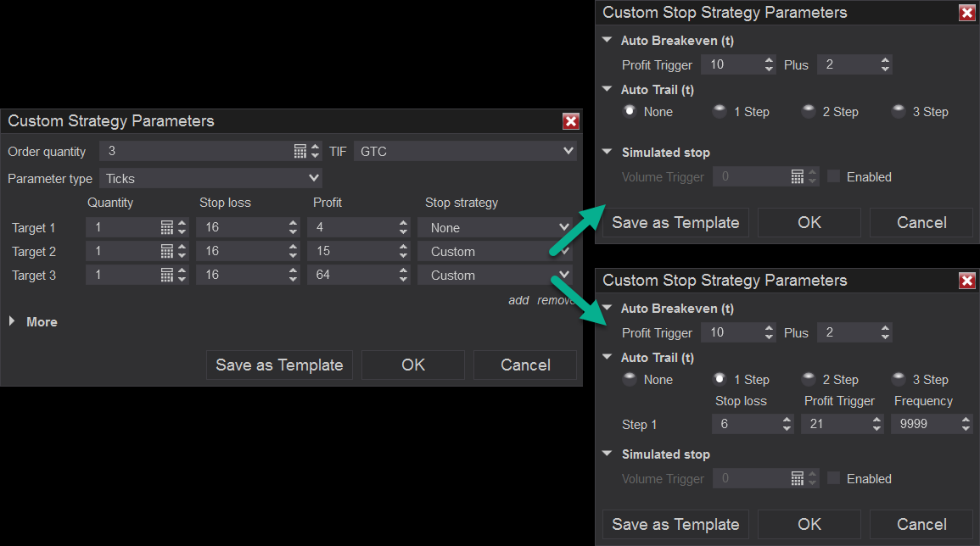This screenshot has height=546, width=980.
Task: Open the TIF dropdown showing GTC
Action: tap(465, 152)
